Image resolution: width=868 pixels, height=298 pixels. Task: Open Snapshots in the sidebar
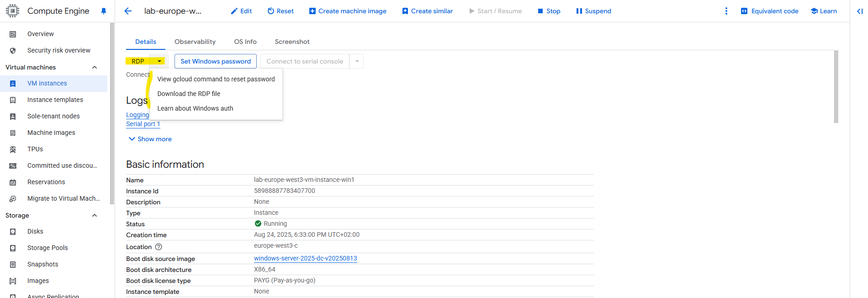coord(54,264)
